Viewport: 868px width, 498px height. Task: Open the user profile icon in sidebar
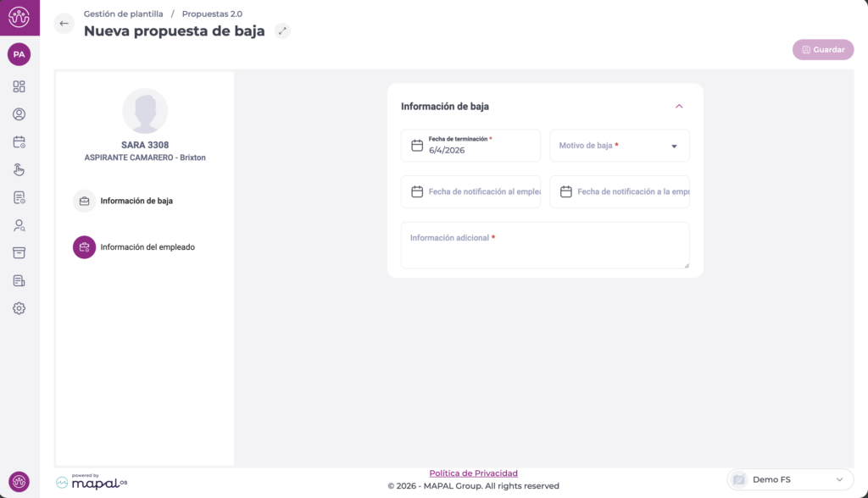19,114
